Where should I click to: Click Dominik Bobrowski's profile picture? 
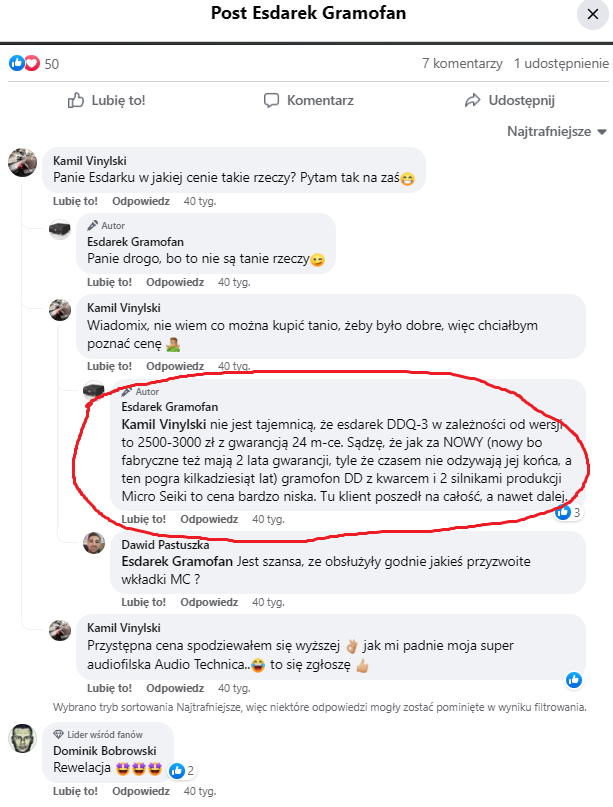23,738
